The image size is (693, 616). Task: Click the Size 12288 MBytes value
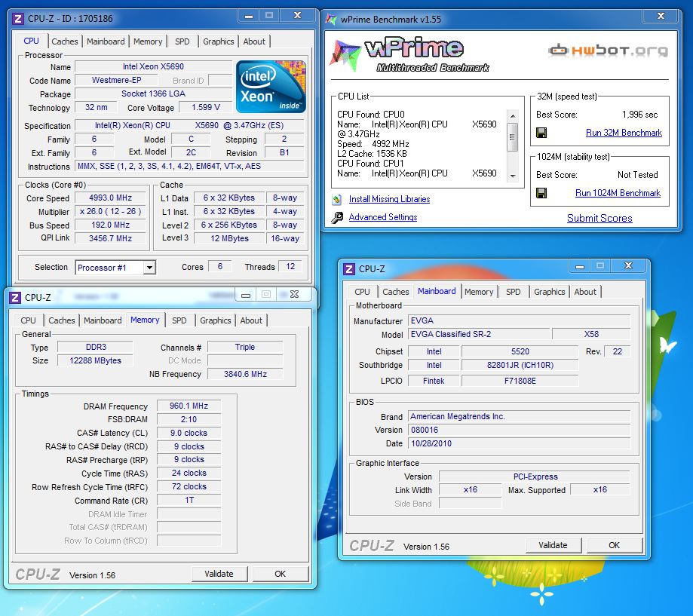95,360
